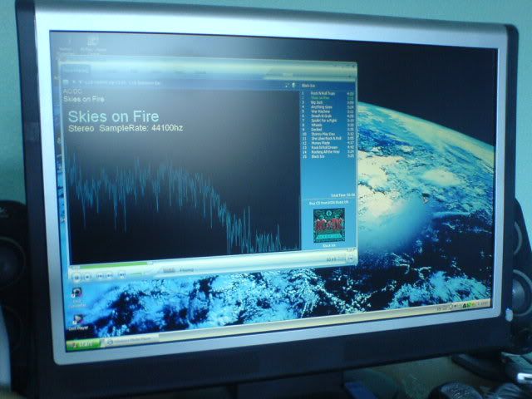
Task: Play track 3 Big Jack
Action: click(x=328, y=102)
